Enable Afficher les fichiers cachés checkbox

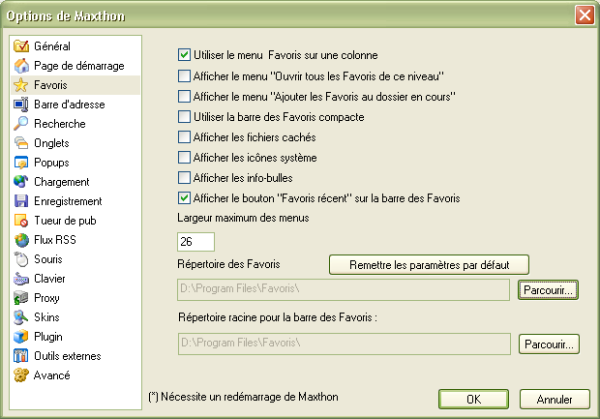[x=184, y=137]
